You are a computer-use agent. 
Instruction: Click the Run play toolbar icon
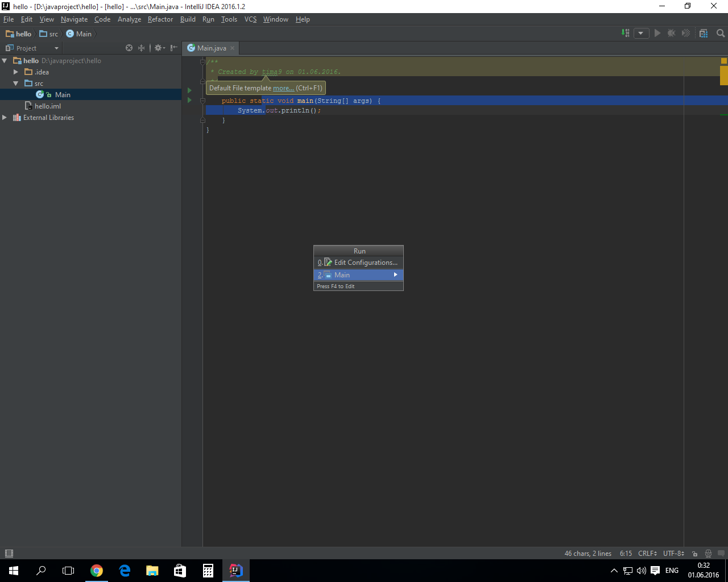point(657,34)
